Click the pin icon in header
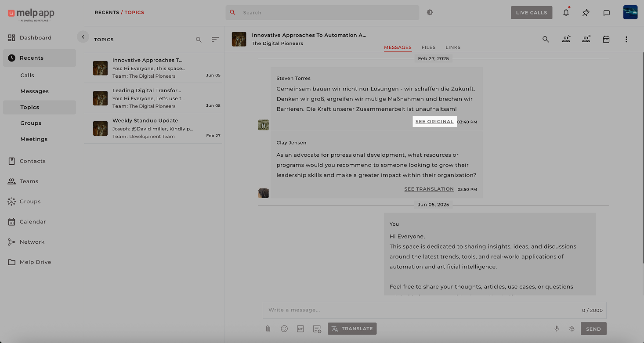 tap(586, 13)
